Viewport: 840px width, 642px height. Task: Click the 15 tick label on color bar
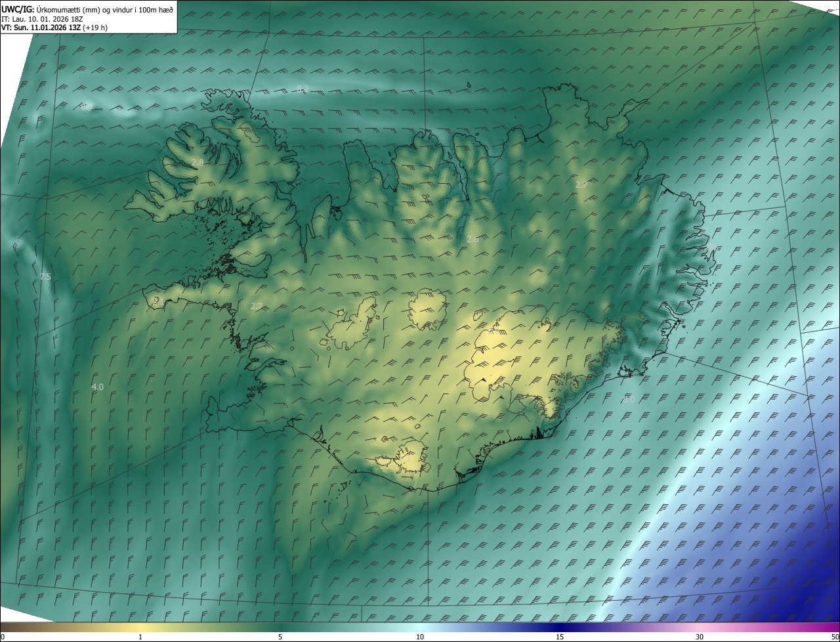(x=560, y=637)
